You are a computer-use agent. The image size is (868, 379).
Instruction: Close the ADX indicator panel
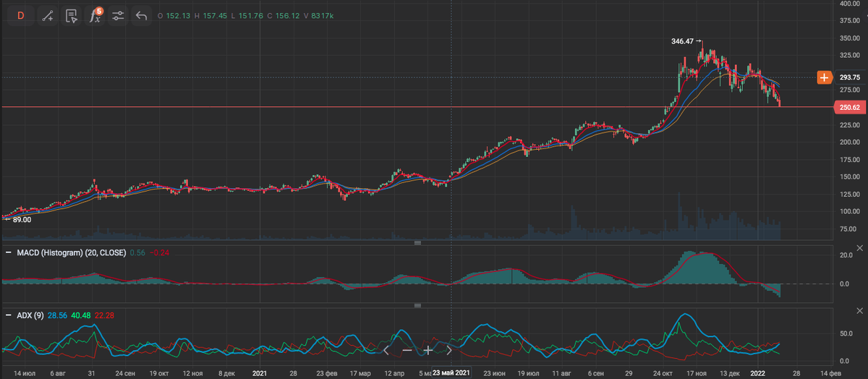(x=859, y=312)
